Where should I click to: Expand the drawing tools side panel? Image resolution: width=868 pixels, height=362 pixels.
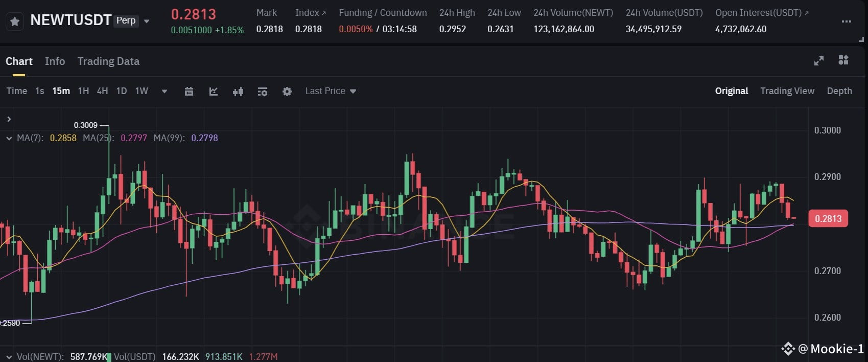[9, 119]
